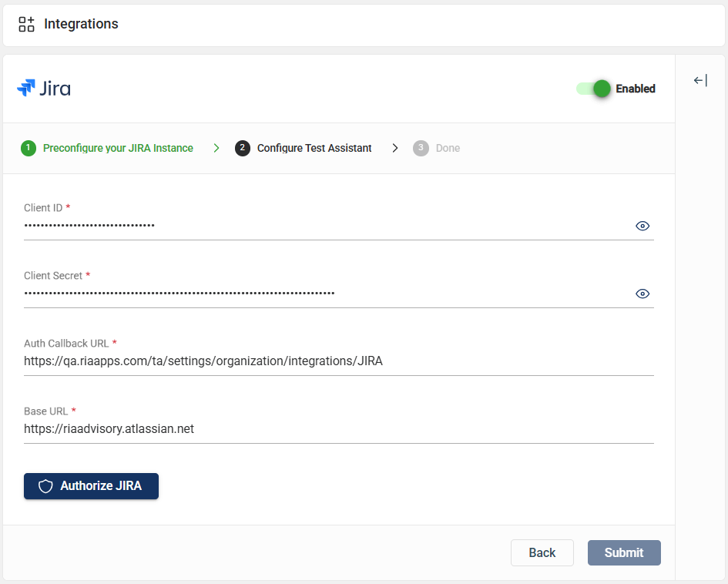
Task: Click the step 1 green number circle
Action: coord(29,148)
